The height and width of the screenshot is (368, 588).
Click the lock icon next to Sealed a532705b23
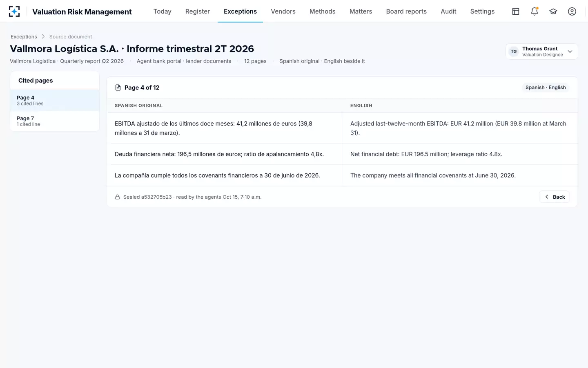click(118, 197)
